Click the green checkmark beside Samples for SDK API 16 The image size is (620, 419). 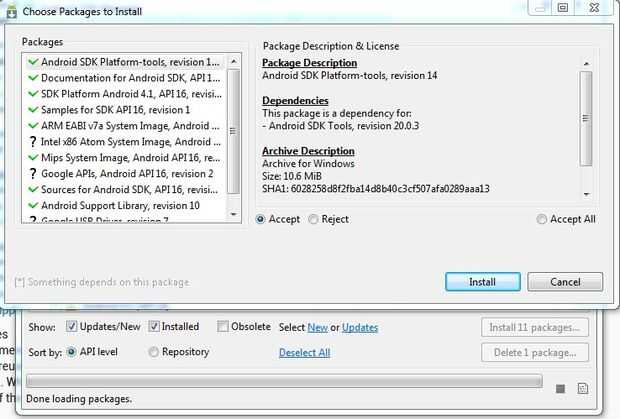click(33, 110)
